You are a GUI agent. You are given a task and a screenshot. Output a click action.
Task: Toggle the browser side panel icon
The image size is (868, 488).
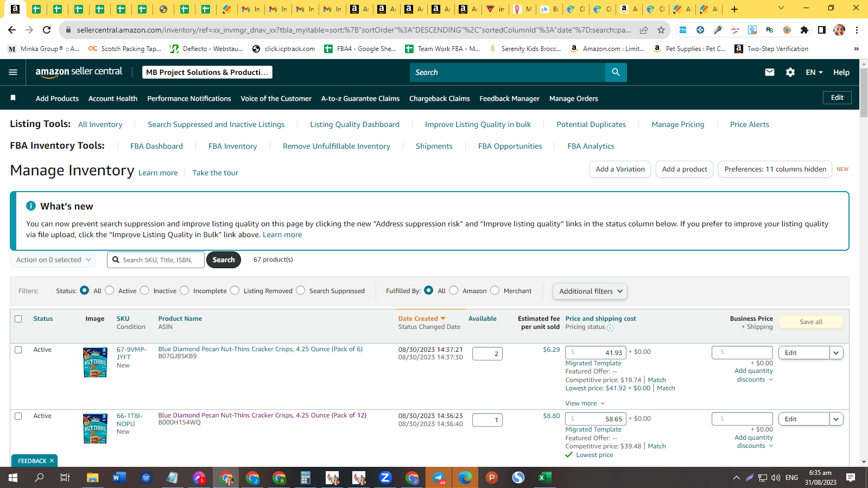coord(822,30)
